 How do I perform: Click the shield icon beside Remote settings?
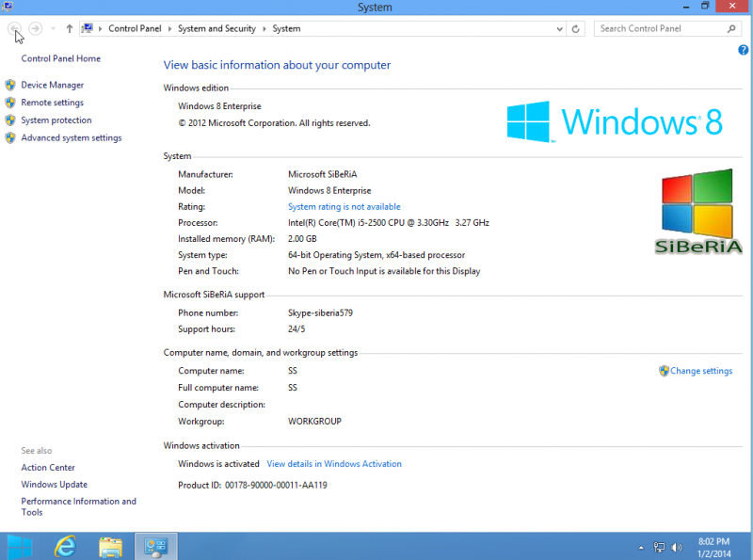click(10, 103)
